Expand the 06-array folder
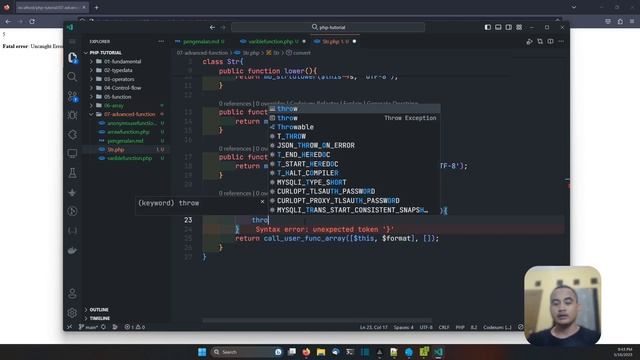 [x=126, y=106]
